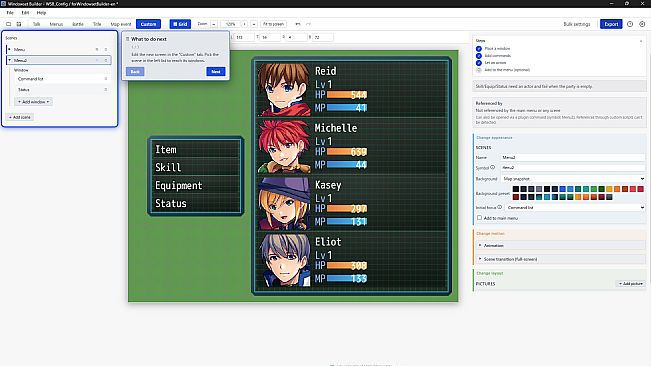Open the Help menu
The height and width of the screenshot is (366, 651).
click(41, 13)
